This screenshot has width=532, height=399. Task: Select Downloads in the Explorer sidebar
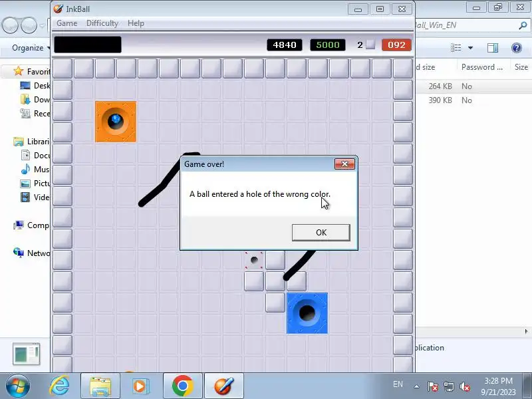coord(35,99)
